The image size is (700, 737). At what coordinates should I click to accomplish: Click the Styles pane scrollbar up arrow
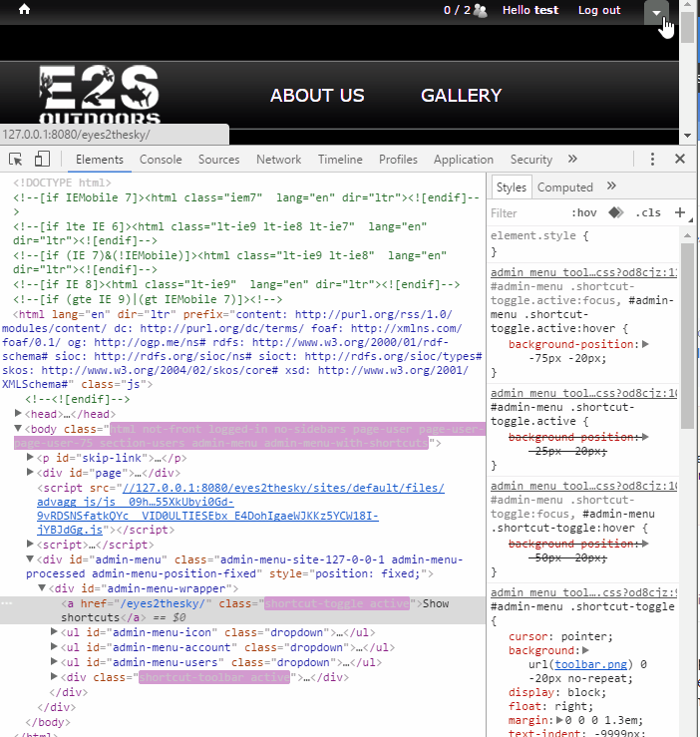(687, 235)
